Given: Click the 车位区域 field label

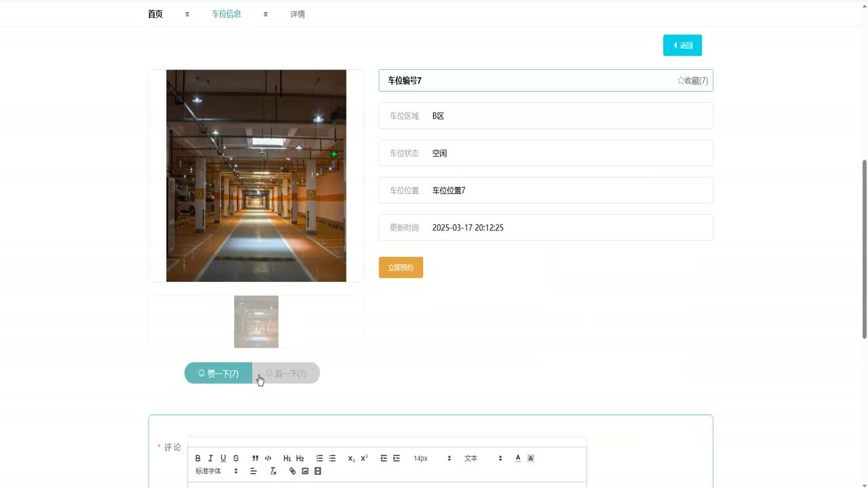Looking at the screenshot, I should [404, 116].
